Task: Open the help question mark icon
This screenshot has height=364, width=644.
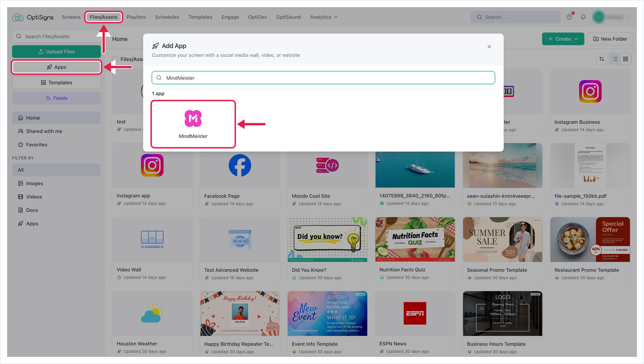Action: click(x=569, y=17)
